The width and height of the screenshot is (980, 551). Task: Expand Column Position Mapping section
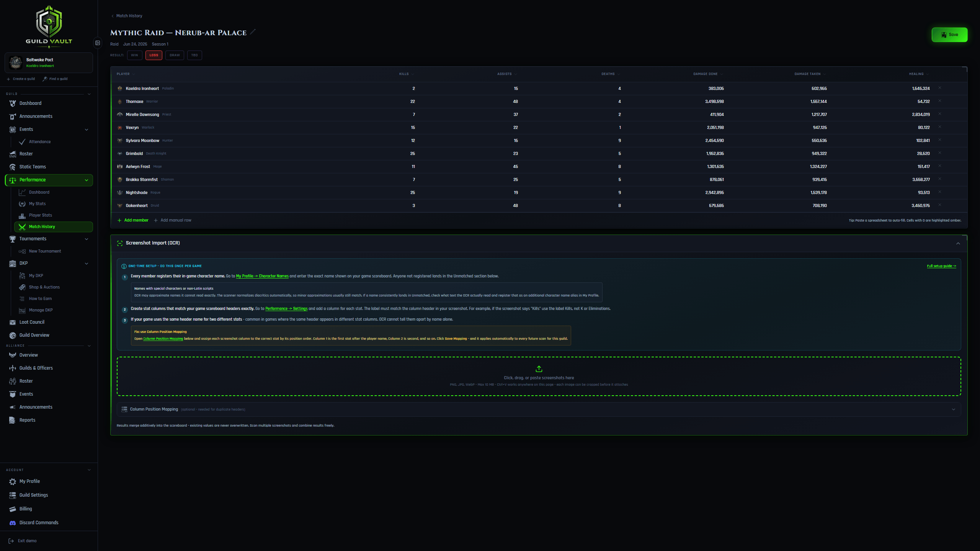(539, 409)
